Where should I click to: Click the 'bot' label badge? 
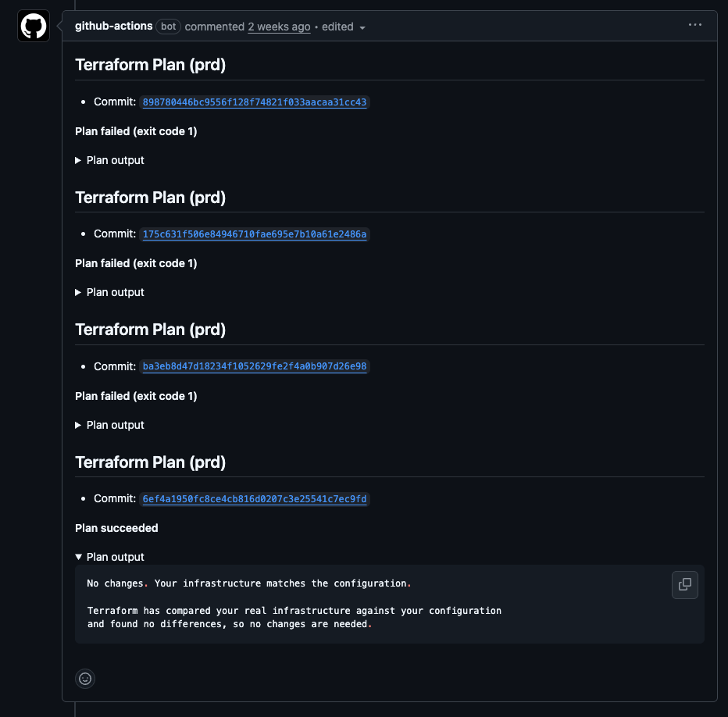(168, 27)
